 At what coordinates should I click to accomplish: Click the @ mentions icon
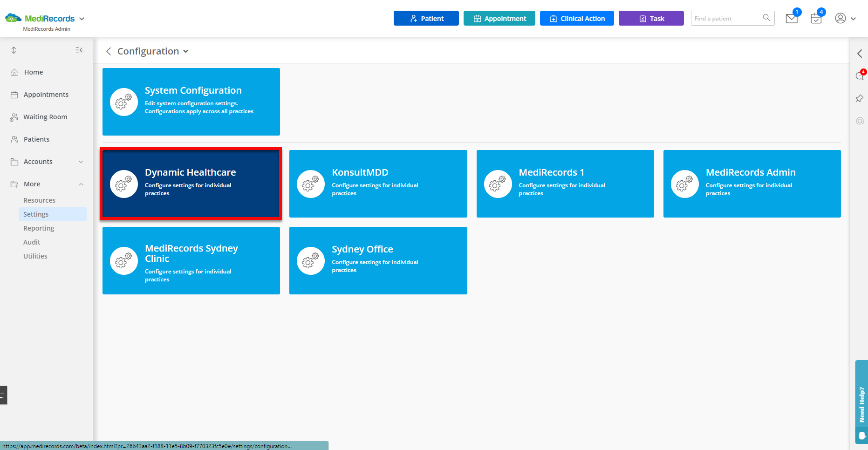[x=860, y=121]
